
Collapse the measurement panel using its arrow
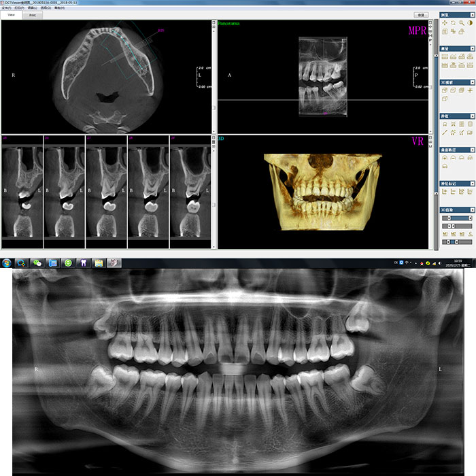[472, 48]
